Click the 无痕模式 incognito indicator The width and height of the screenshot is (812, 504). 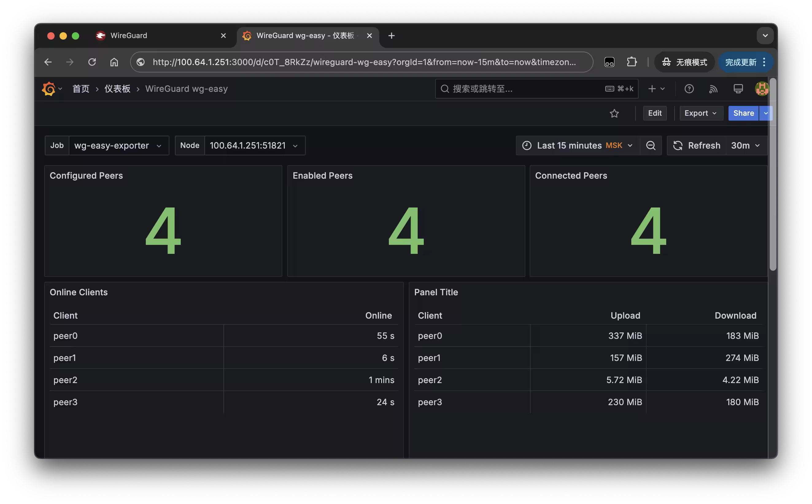click(x=684, y=62)
